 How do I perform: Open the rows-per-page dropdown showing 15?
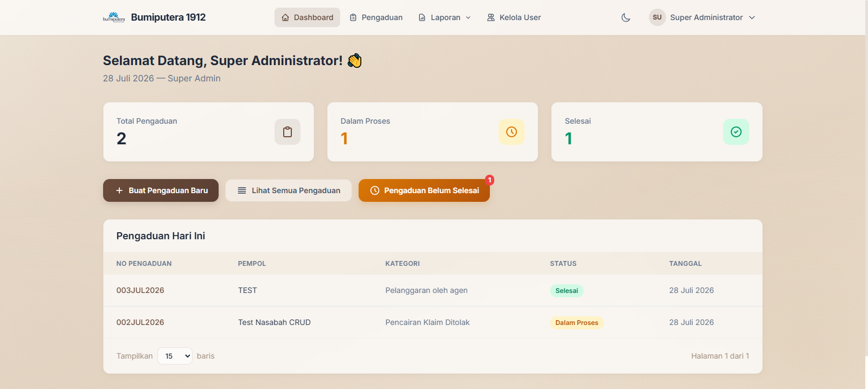tap(175, 356)
